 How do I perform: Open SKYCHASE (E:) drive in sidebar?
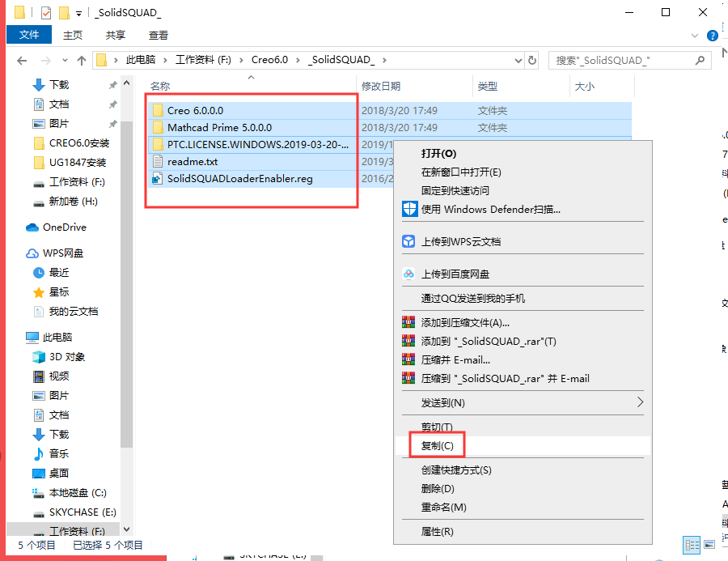83,512
